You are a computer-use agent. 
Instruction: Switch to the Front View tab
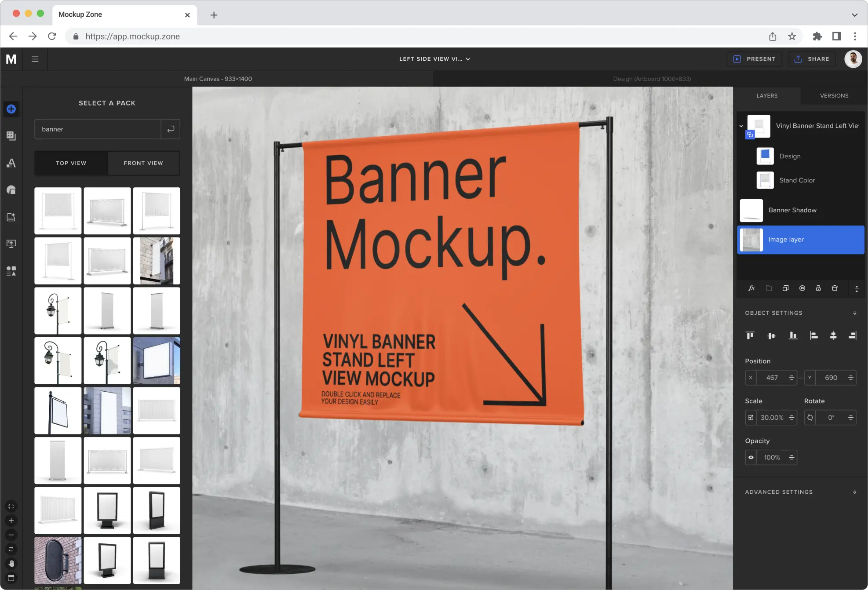[x=143, y=163]
